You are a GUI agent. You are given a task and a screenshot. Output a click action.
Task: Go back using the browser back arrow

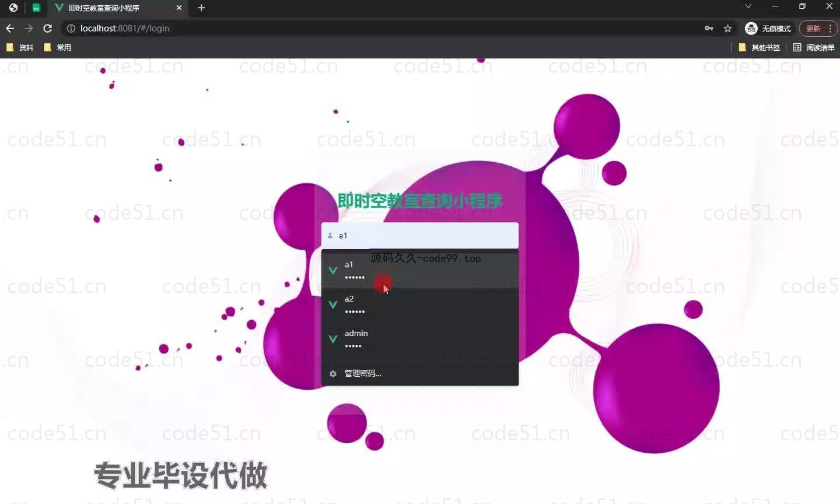coord(10,28)
